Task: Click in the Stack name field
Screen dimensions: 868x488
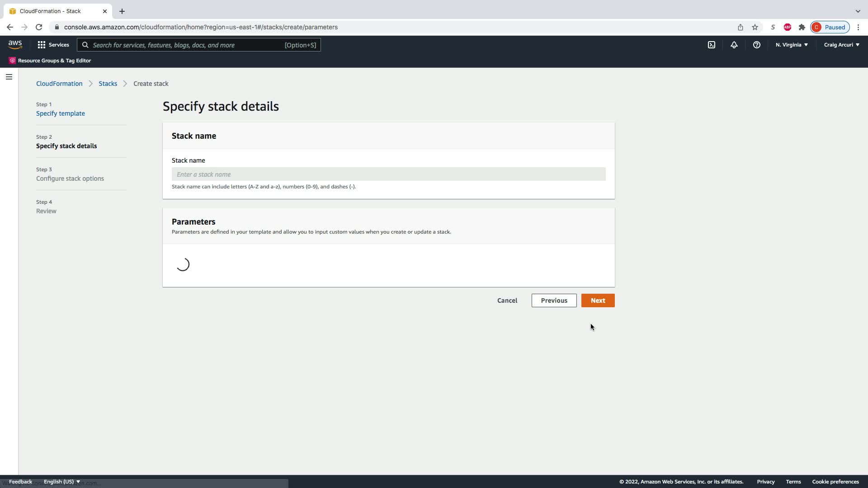Action: [388, 174]
